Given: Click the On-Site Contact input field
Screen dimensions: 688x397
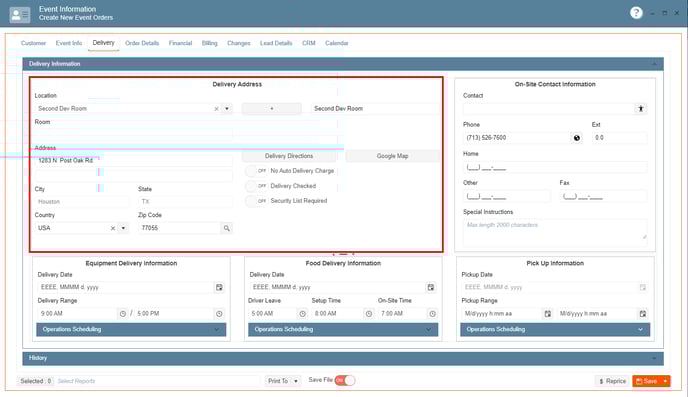Looking at the screenshot, I should point(548,108).
